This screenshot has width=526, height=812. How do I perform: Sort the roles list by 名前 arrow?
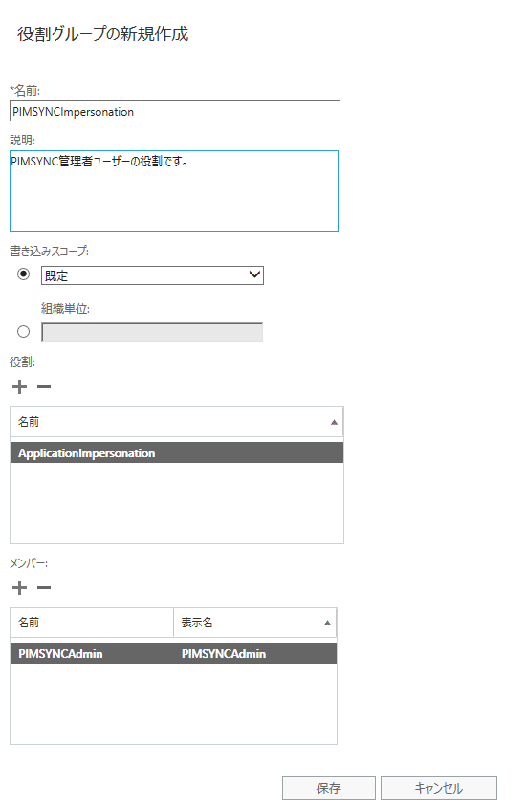[334, 422]
